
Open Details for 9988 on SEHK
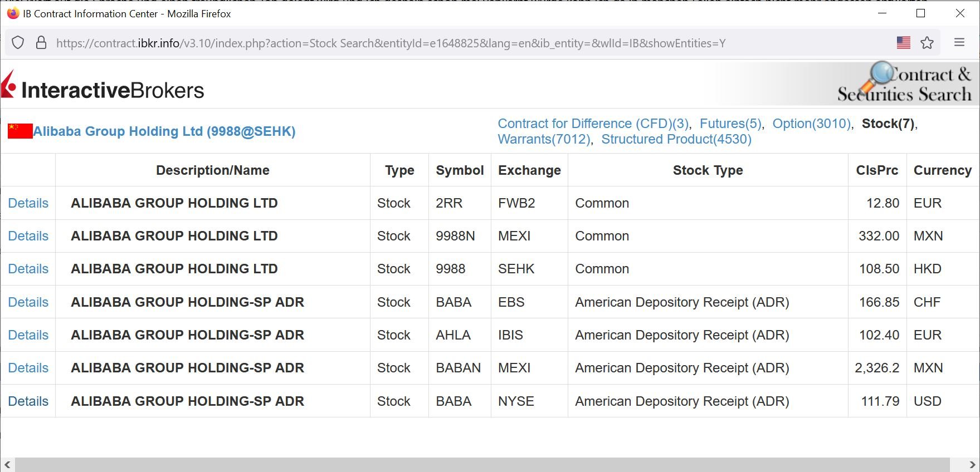[x=28, y=269]
